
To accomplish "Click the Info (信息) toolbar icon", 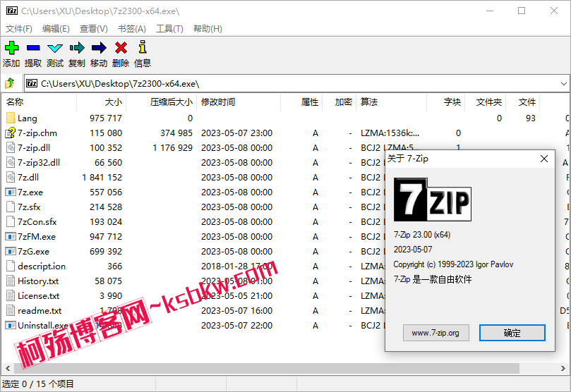I will [x=143, y=47].
